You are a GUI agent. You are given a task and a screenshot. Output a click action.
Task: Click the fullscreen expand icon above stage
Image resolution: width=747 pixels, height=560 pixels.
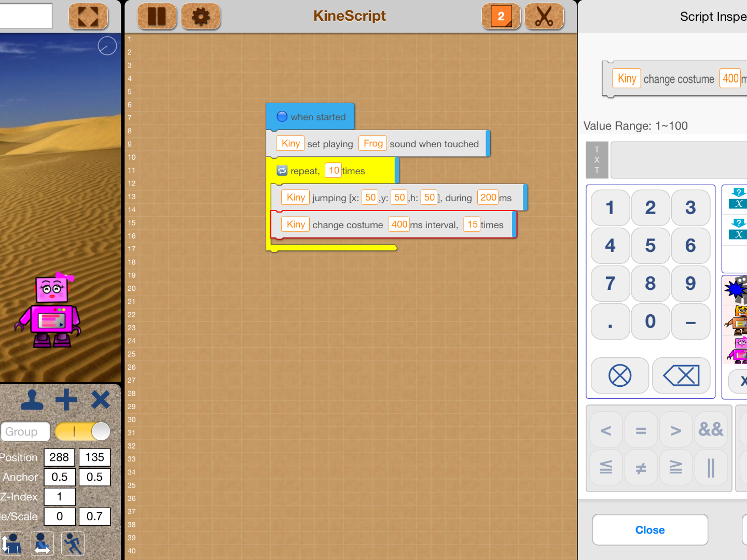point(88,16)
